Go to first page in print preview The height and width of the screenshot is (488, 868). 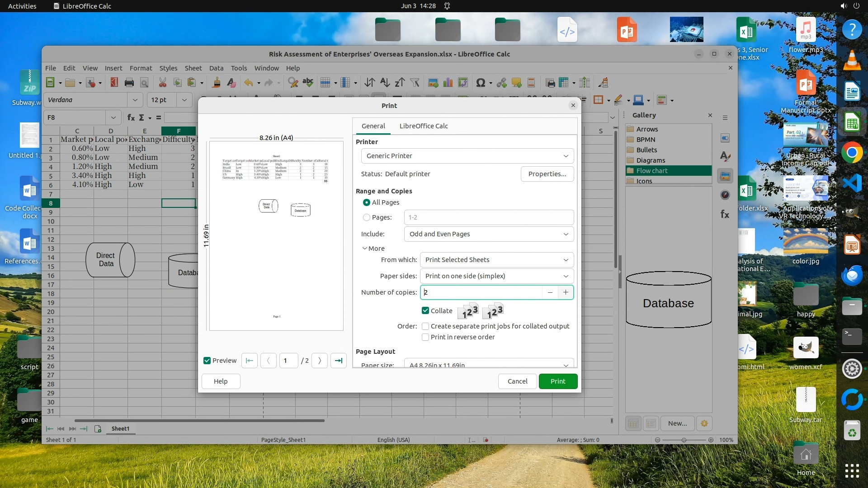[250, 361]
